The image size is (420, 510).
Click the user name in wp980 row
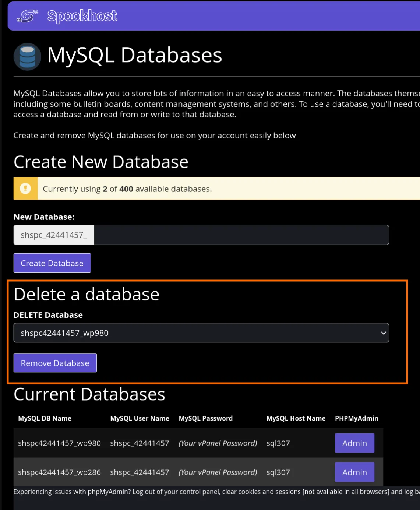point(140,443)
